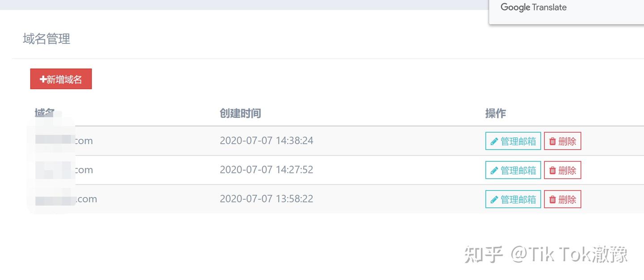Click the 域名管理 page heading

pos(47,39)
